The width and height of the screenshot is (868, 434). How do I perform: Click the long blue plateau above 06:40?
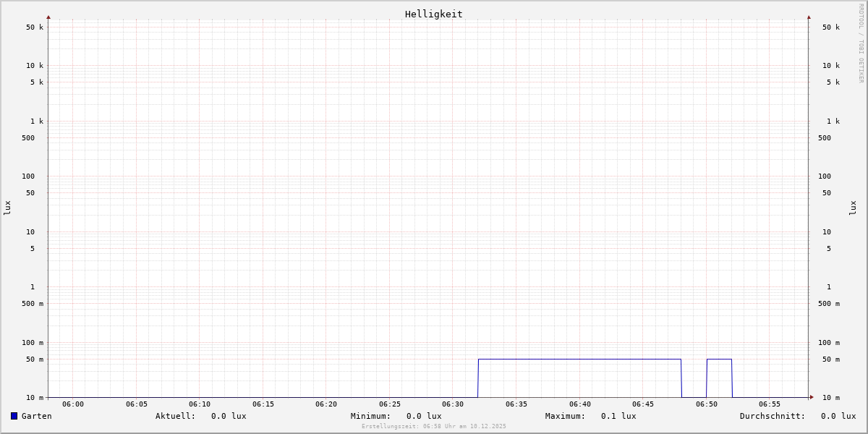pyautogui.click(x=579, y=359)
